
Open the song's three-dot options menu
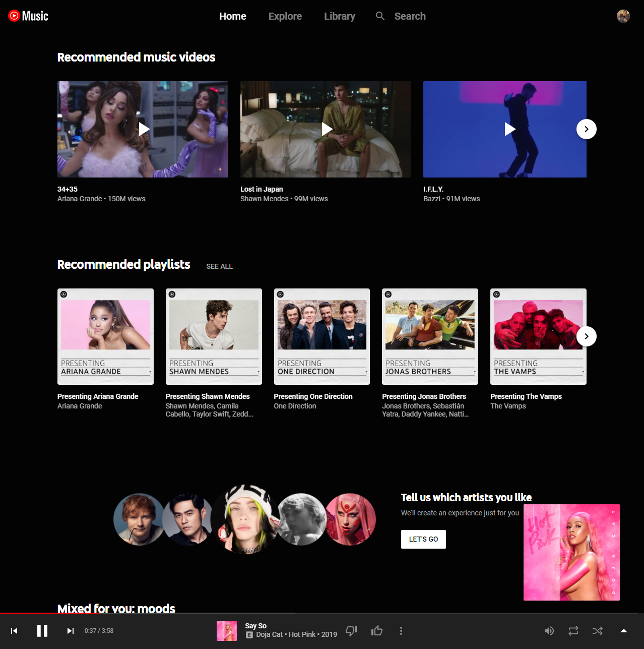401,631
